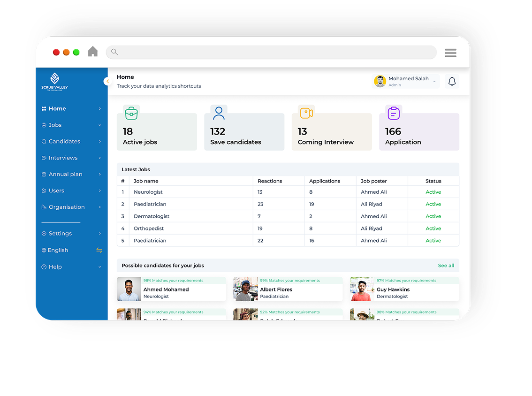The height and width of the screenshot is (396, 532).
Task: Open the Organisation menu label
Action: click(x=67, y=207)
